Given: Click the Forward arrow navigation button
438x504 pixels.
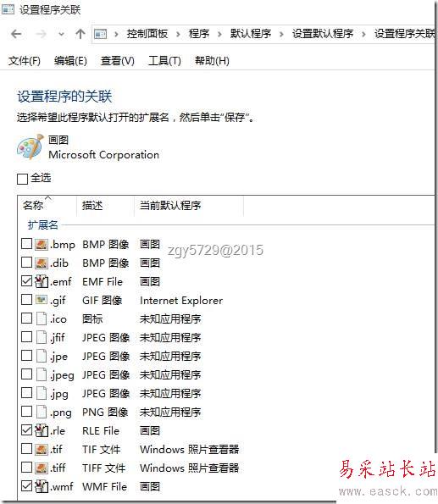Looking at the screenshot, I should [x=41, y=34].
